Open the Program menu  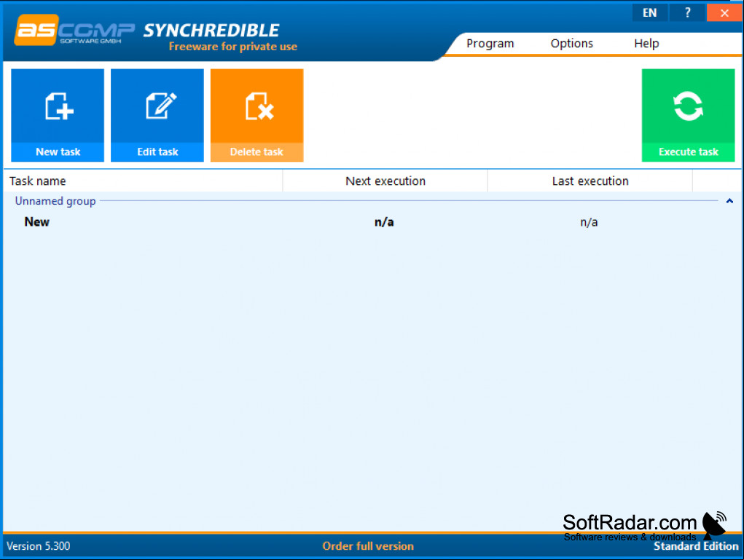pos(490,44)
